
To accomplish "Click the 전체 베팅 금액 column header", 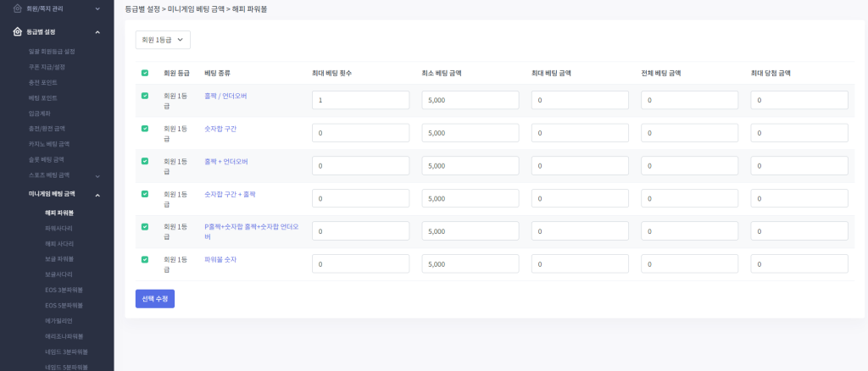I will tap(661, 73).
